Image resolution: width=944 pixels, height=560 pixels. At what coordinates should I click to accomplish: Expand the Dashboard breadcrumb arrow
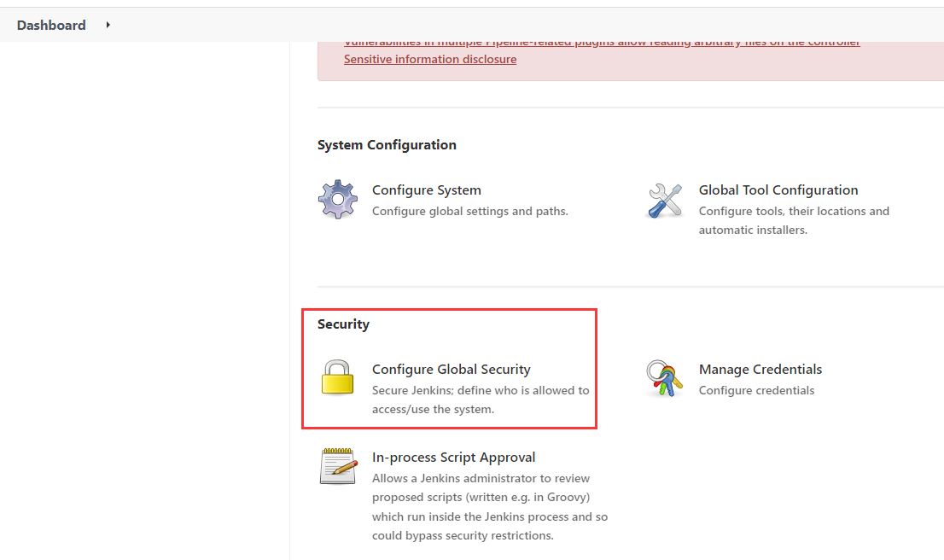pyautogui.click(x=108, y=25)
